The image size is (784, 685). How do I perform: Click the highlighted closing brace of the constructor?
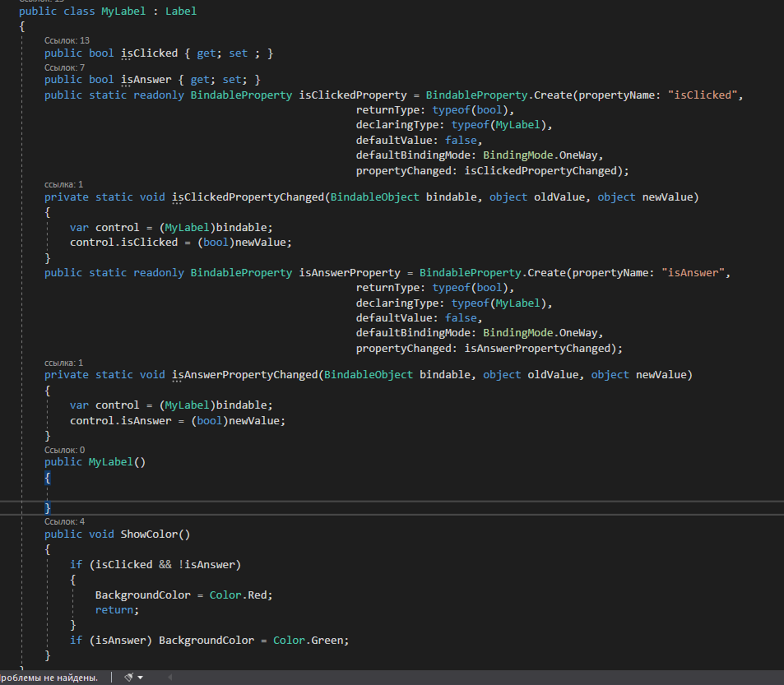click(47, 508)
